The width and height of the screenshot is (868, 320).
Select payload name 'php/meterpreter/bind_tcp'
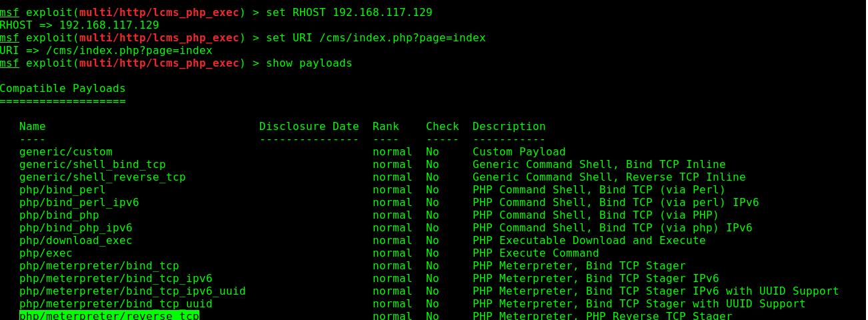[x=99, y=266]
